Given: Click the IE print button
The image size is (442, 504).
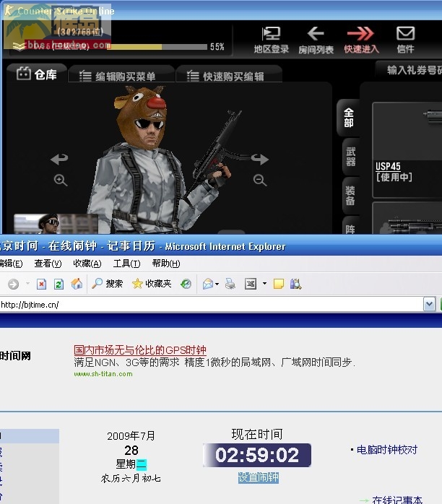Looking at the screenshot, I should tap(230, 284).
